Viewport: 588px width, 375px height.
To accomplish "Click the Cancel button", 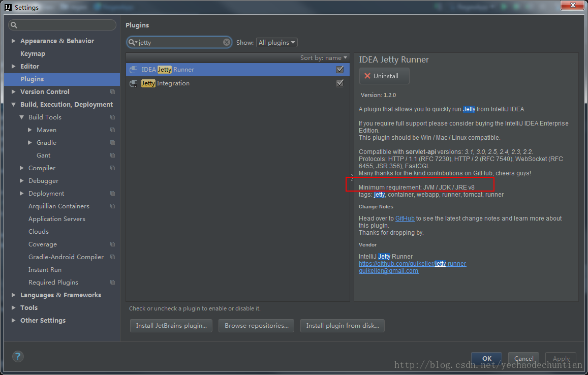I will (523, 359).
